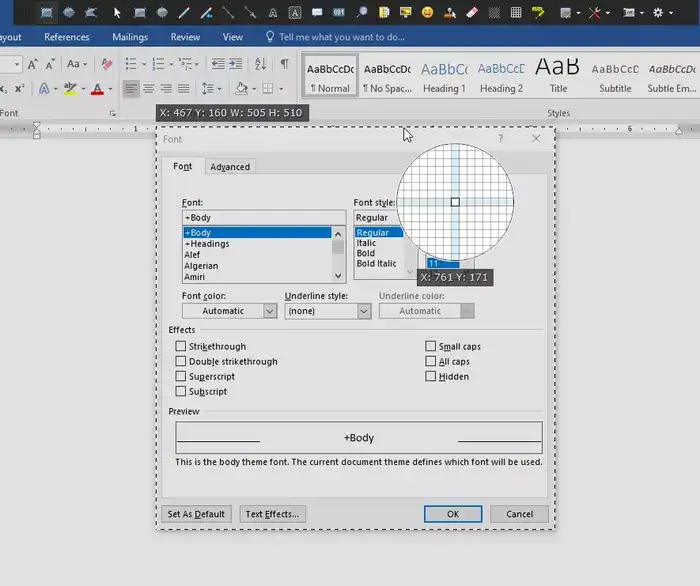
Task: Click the Center alignment icon
Action: [x=149, y=88]
